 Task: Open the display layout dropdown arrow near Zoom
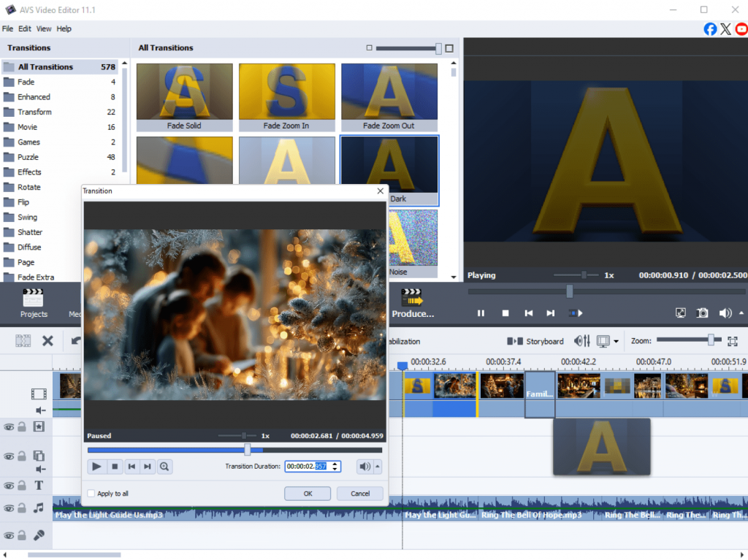pos(616,341)
